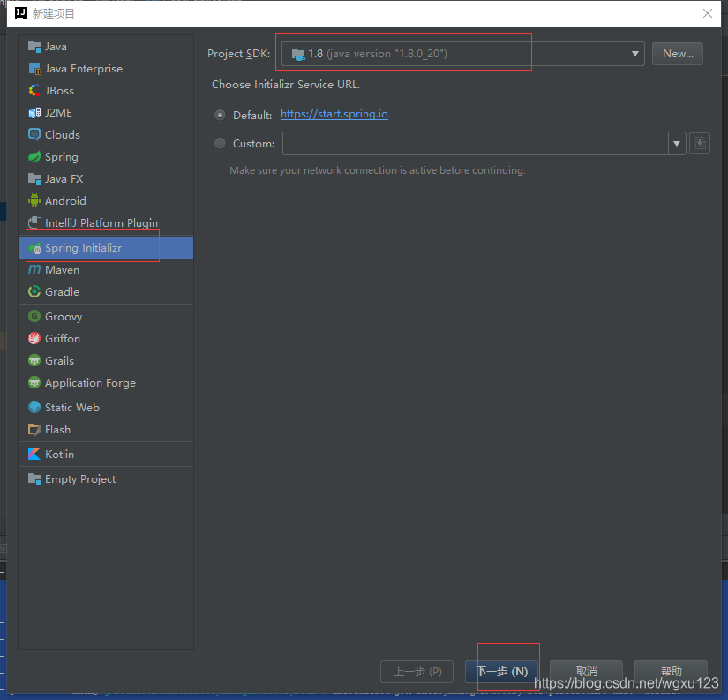Image resolution: width=728 pixels, height=700 pixels.
Task: Click the Android robot icon
Action: click(x=34, y=200)
